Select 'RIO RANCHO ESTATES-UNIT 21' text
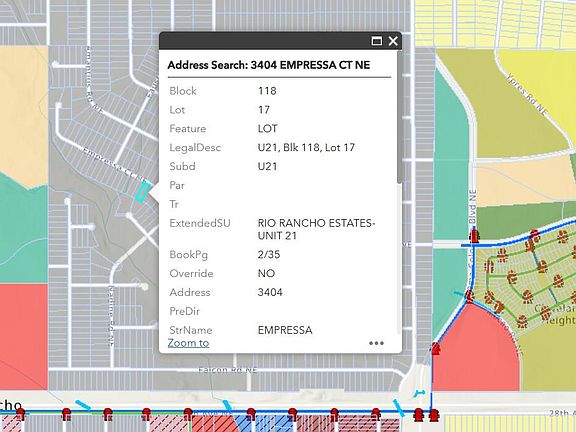This screenshot has width=576, height=432. (316, 229)
